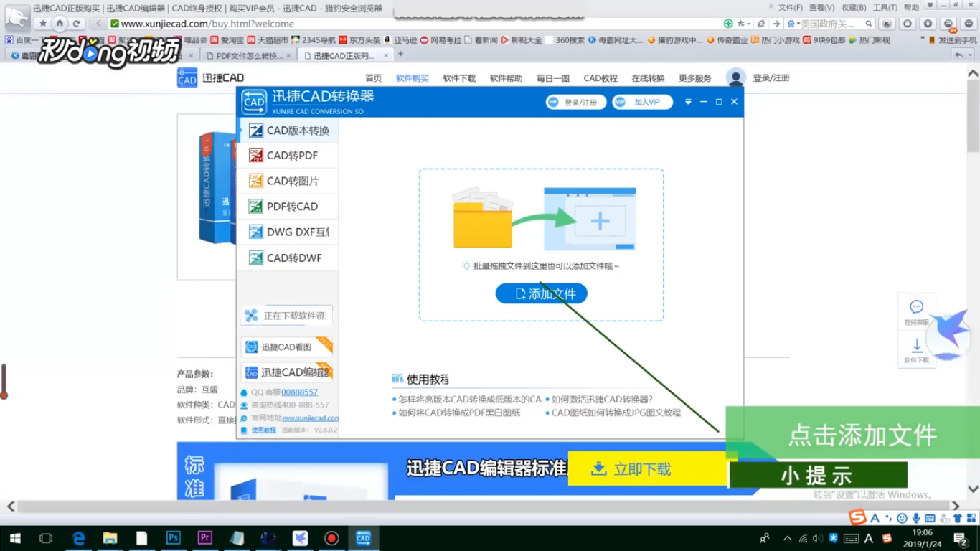980x551 pixels.
Task: Open tutorial 如何将CAD转换成PDF黑白图纸
Action: 459,413
